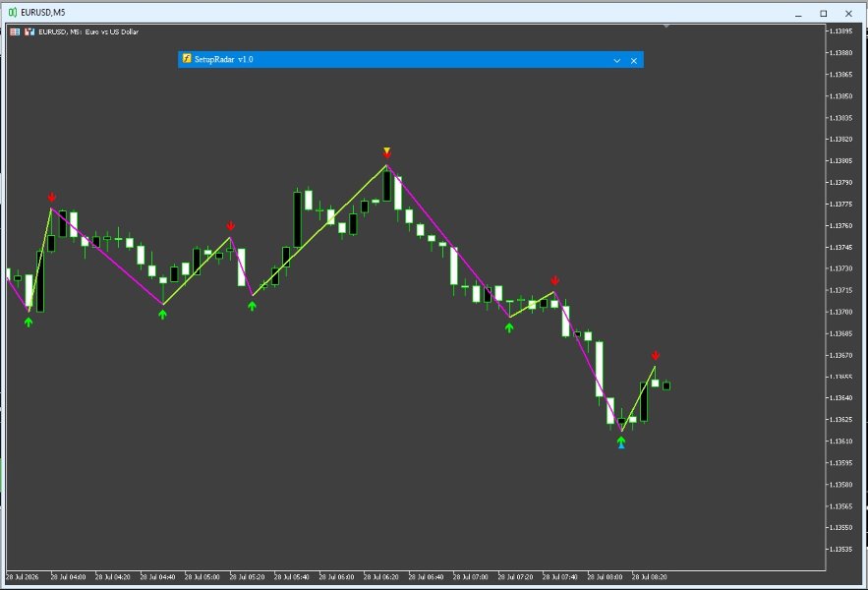
Task: Select the green-blue arrow at the 1.13610 low
Action: coord(621,442)
